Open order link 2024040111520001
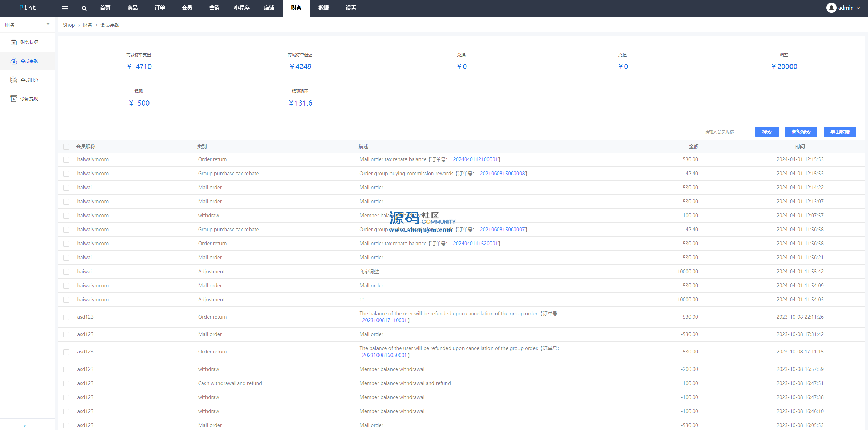Viewport: 868px width, 430px height. 475,244
